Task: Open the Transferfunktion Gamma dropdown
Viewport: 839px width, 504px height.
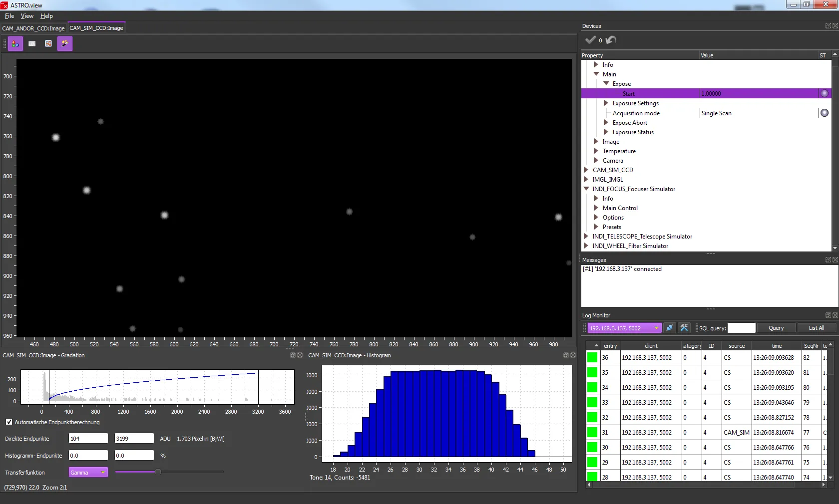Action: (x=88, y=473)
